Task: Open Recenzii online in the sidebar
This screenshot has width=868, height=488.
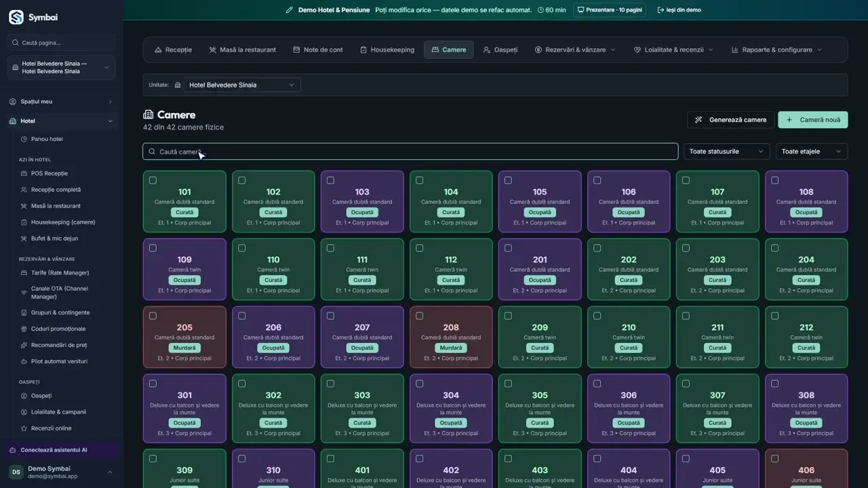Action: click(51, 428)
